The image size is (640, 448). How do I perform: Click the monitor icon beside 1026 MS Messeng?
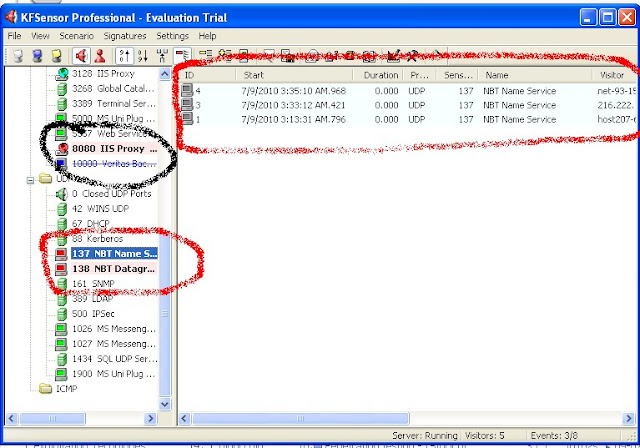point(61,329)
